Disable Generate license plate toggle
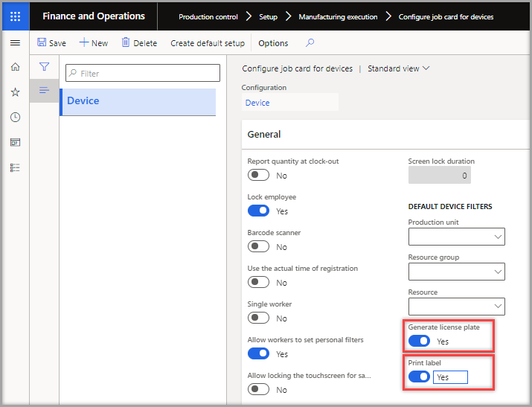This screenshot has height=407, width=532. [419, 341]
